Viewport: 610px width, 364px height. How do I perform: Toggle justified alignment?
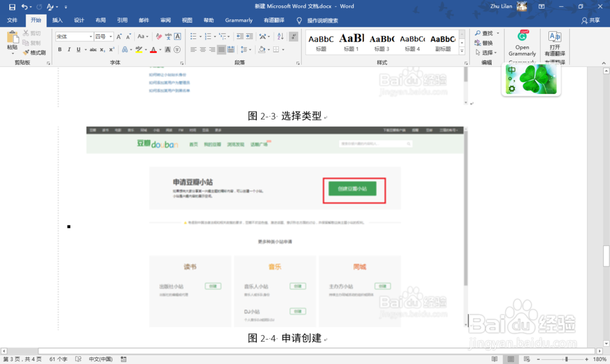coord(221,49)
